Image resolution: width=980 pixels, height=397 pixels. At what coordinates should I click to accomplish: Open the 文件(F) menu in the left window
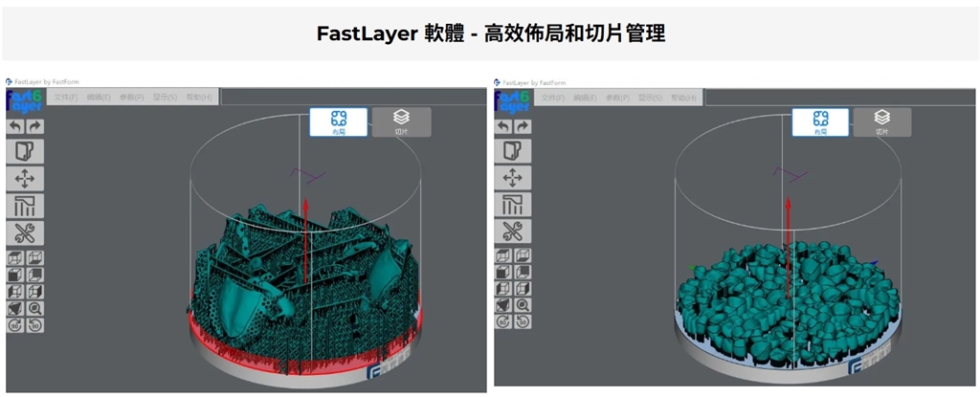66,97
